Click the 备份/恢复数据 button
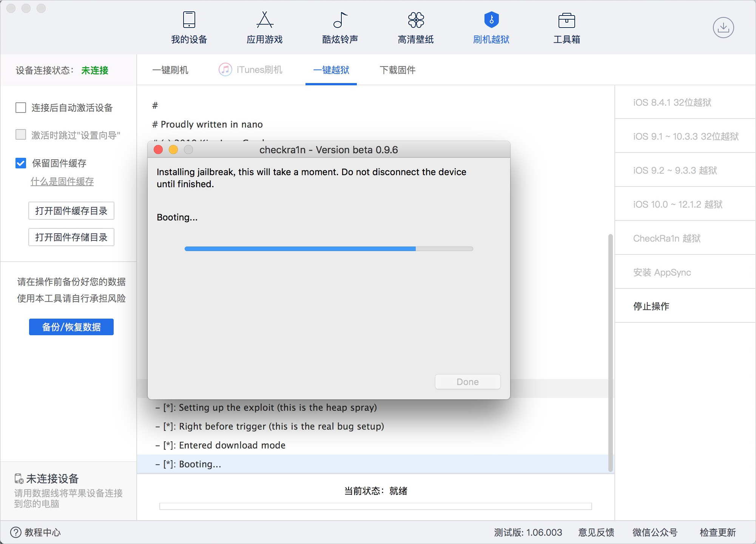The height and width of the screenshot is (544, 756). [71, 327]
